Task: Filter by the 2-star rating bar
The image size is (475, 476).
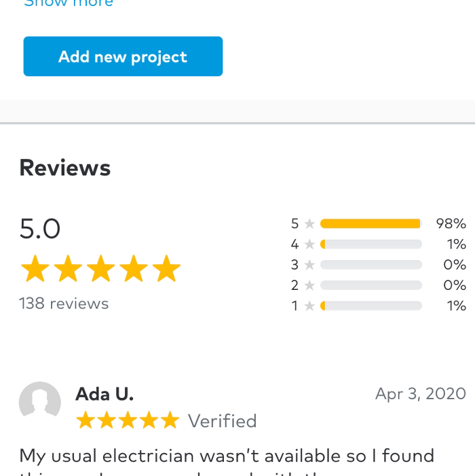Action: point(370,285)
